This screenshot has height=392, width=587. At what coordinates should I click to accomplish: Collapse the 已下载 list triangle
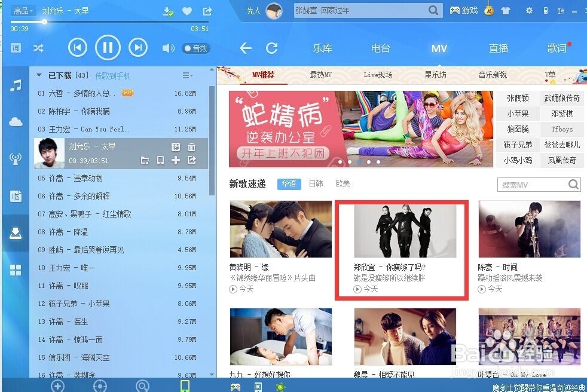[39, 75]
